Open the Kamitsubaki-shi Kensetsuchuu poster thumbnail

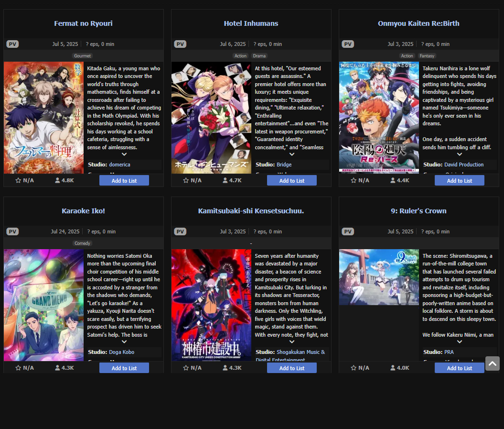coord(211,305)
